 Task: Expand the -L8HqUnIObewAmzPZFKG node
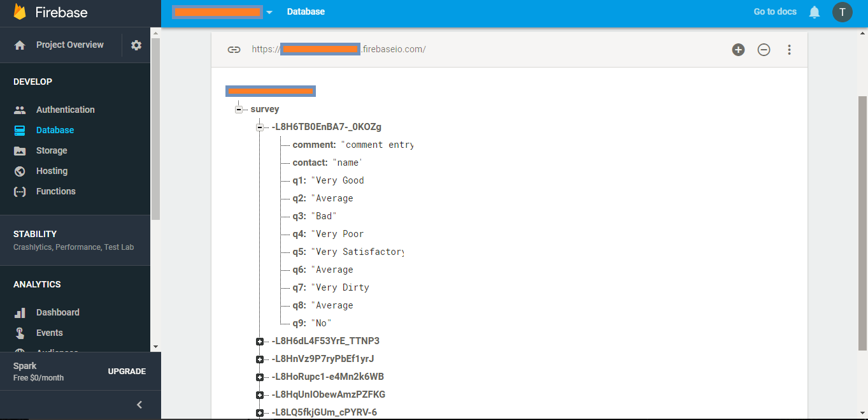tap(260, 395)
